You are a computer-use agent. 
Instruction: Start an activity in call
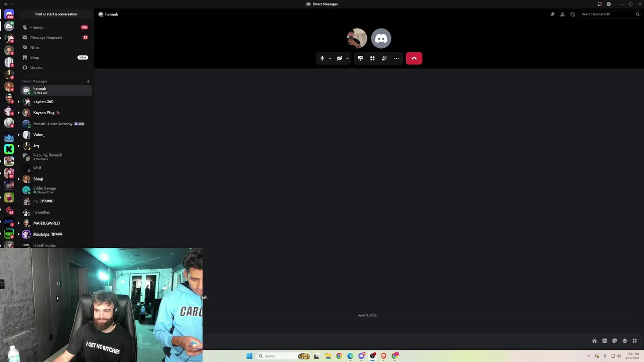tap(372, 58)
